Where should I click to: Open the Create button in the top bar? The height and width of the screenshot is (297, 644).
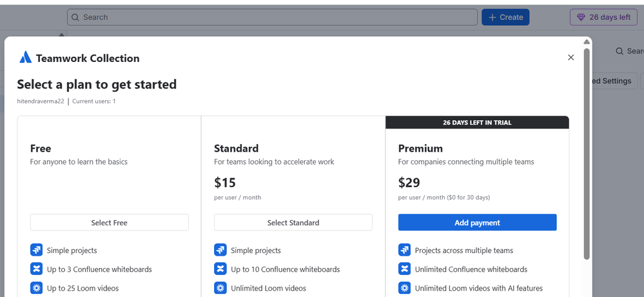(505, 17)
